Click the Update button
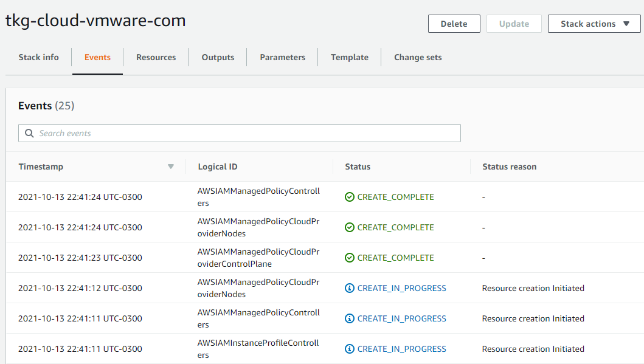This screenshot has width=644, height=364. [x=514, y=24]
